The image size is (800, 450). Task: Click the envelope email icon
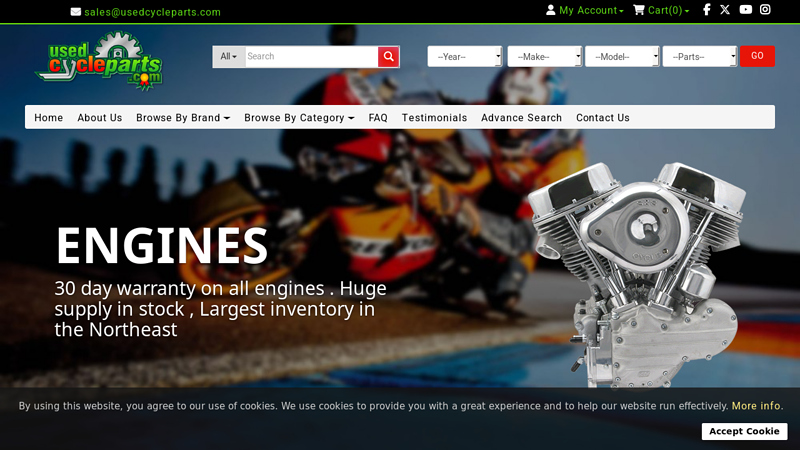tap(76, 12)
